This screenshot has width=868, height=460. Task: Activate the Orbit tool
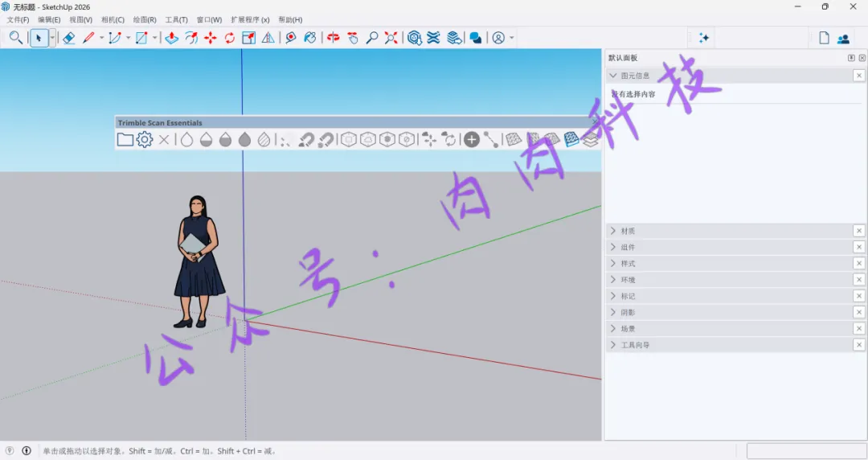pyautogui.click(x=334, y=38)
